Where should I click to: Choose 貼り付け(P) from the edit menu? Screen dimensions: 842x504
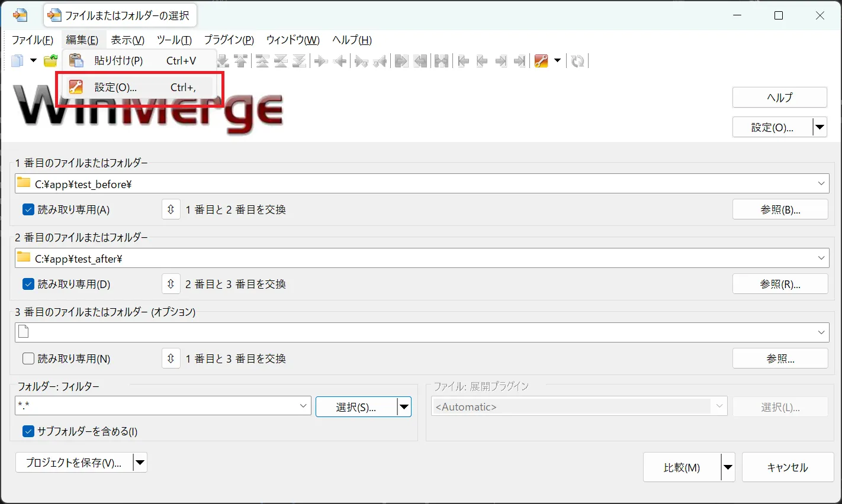140,60
